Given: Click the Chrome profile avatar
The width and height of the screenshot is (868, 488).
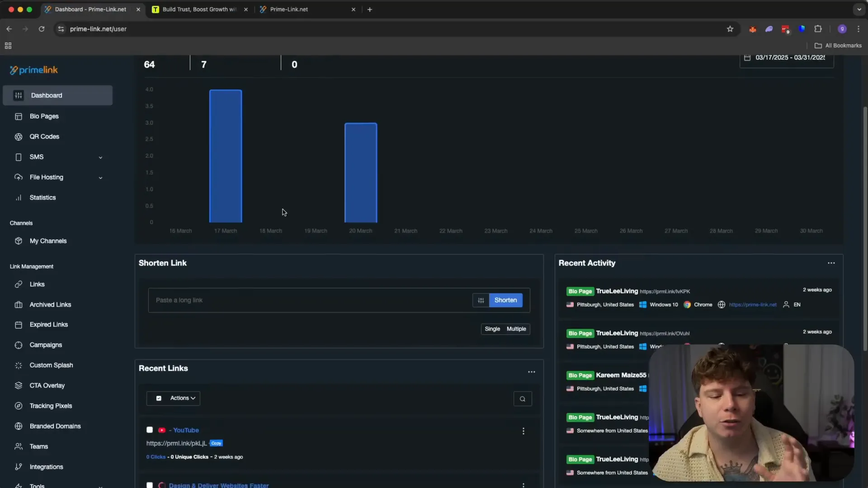Looking at the screenshot, I should coord(842,29).
